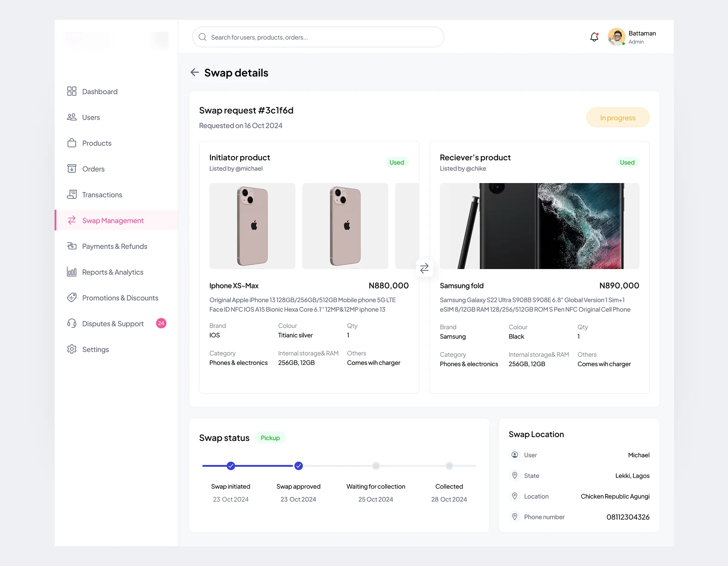Navigate to Orders

[117, 169]
